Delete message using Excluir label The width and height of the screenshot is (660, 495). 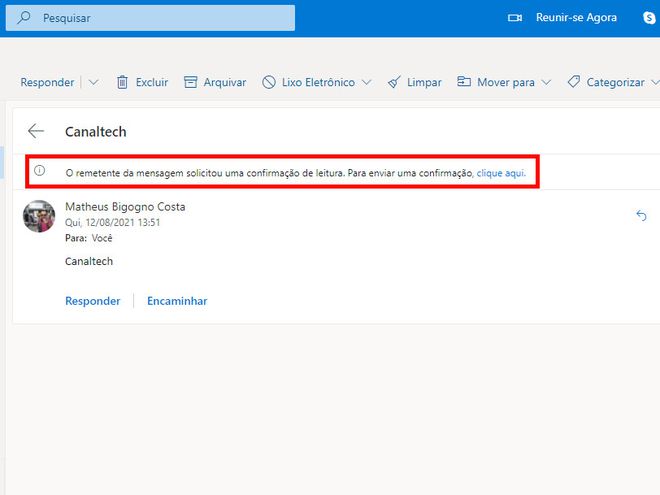[152, 82]
